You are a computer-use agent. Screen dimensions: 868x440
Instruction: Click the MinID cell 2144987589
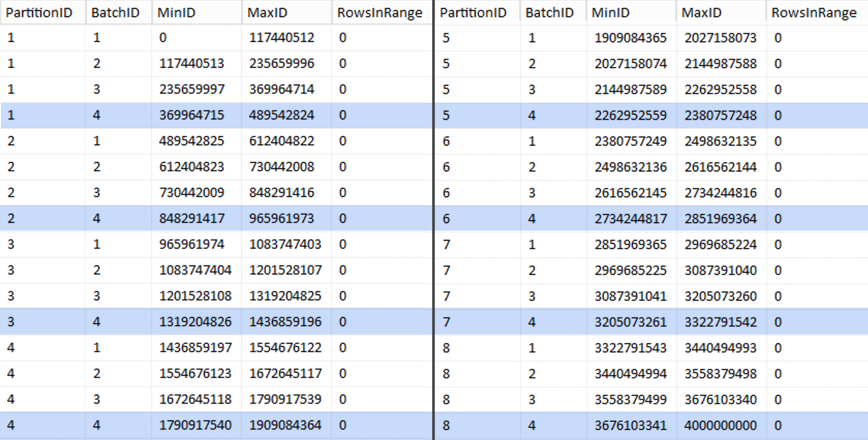click(x=631, y=89)
